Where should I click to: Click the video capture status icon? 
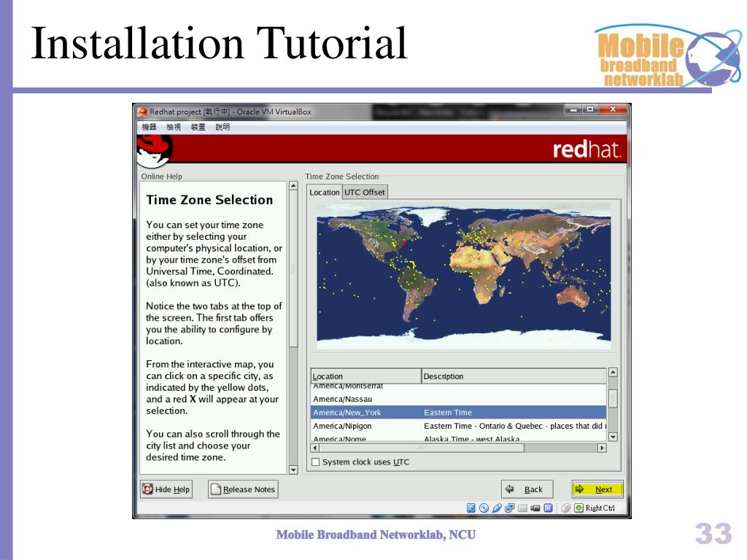click(535, 508)
